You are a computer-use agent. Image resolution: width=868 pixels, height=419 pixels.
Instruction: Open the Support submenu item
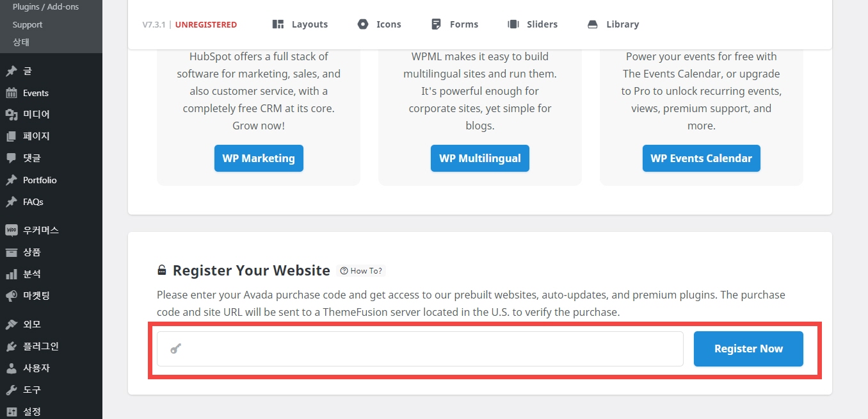28,24
